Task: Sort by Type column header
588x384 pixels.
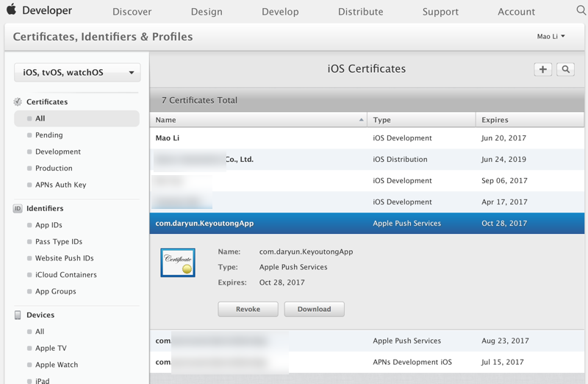Action: (x=421, y=120)
